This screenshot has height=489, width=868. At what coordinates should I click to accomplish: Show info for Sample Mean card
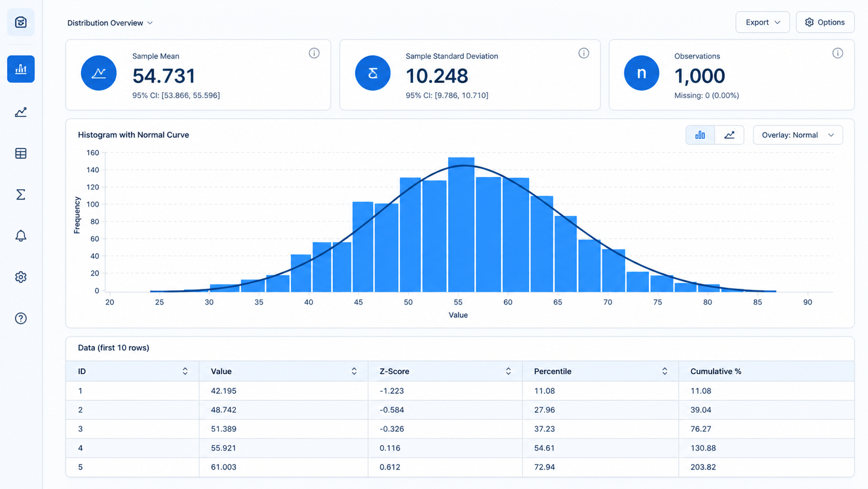[x=314, y=53]
